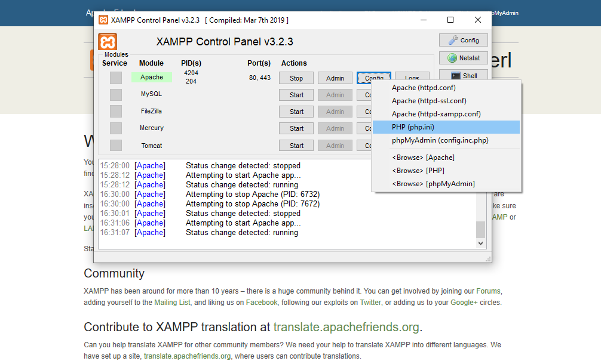Click the MySQL module label
The width and height of the screenshot is (601, 364).
click(x=151, y=94)
